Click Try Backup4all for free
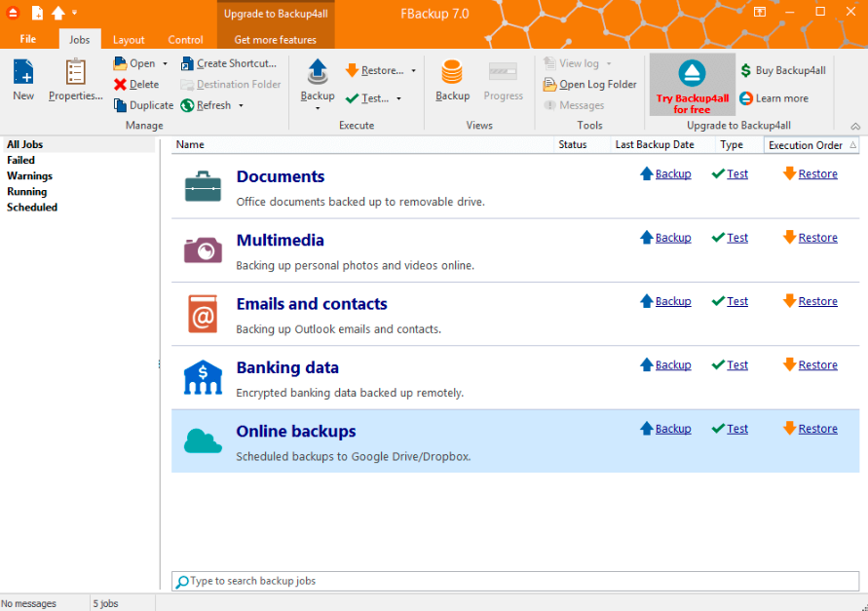The image size is (868, 611). tap(692, 85)
